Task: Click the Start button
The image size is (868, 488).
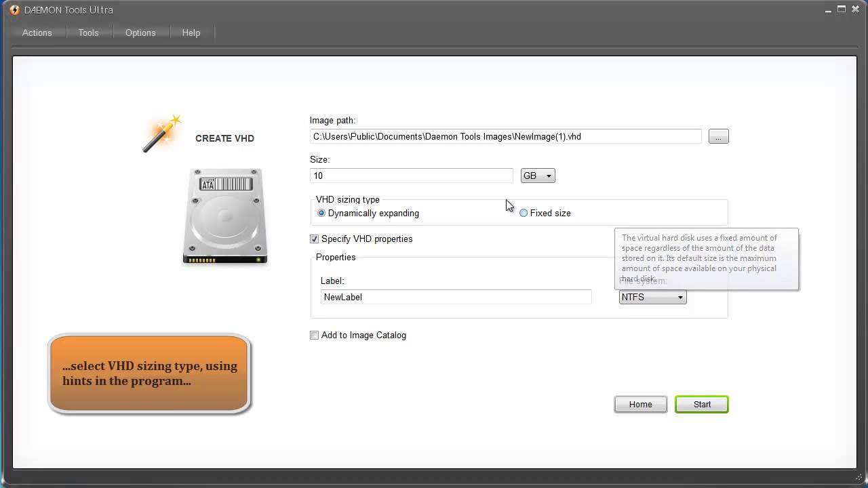Action: 702,404
